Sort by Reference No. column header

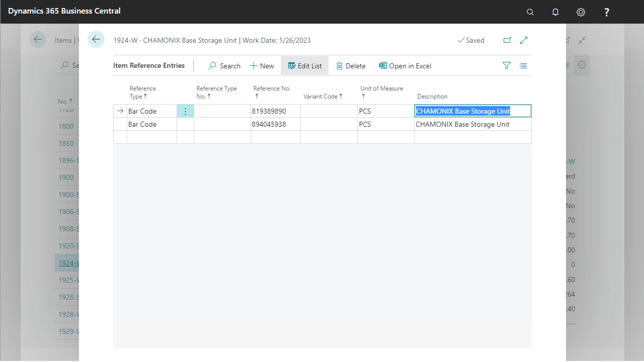[272, 93]
